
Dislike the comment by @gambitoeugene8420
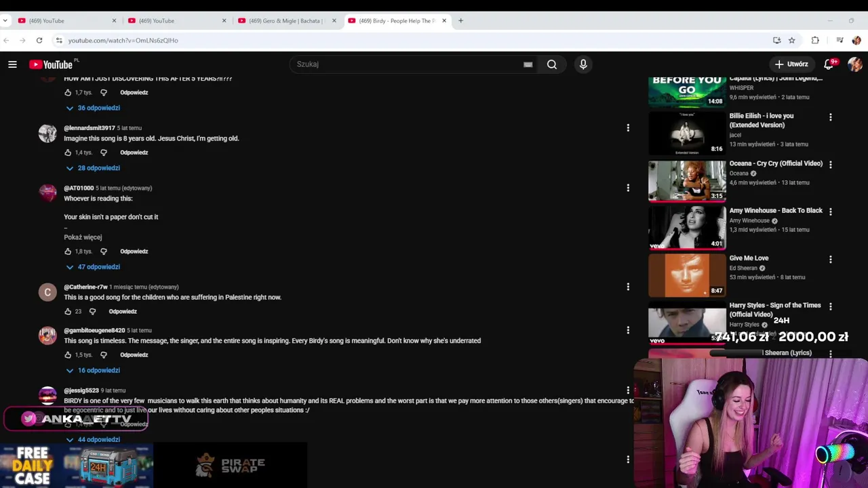click(x=104, y=355)
